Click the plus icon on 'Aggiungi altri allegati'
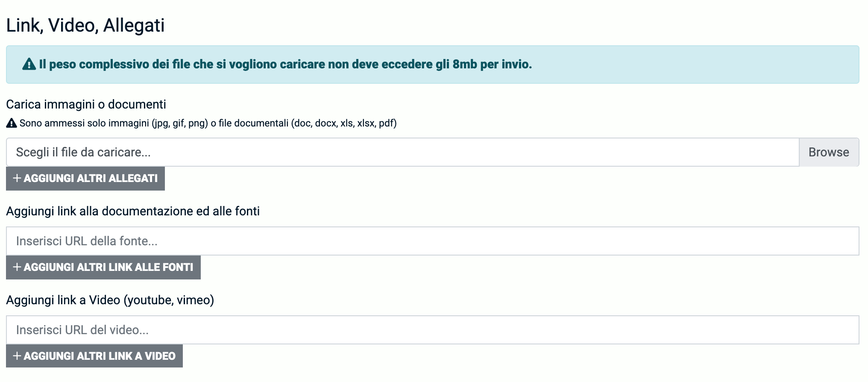 click(17, 178)
